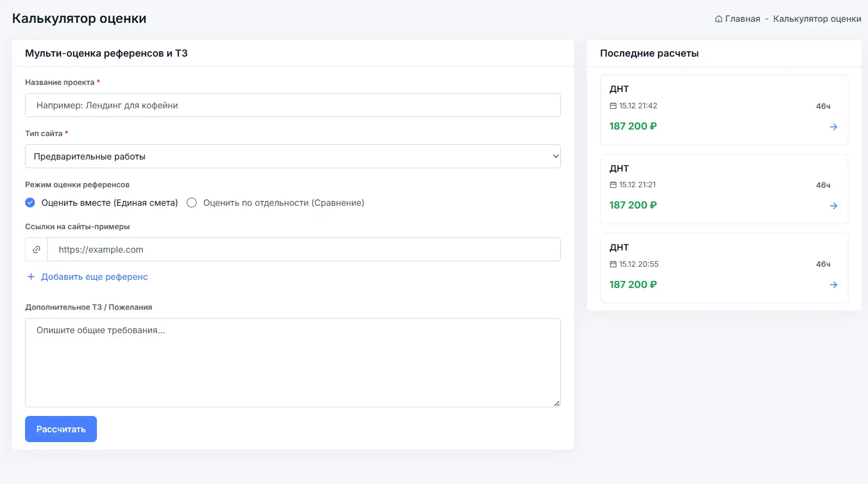
Task: Click the plus icon to add reference
Action: click(x=31, y=277)
